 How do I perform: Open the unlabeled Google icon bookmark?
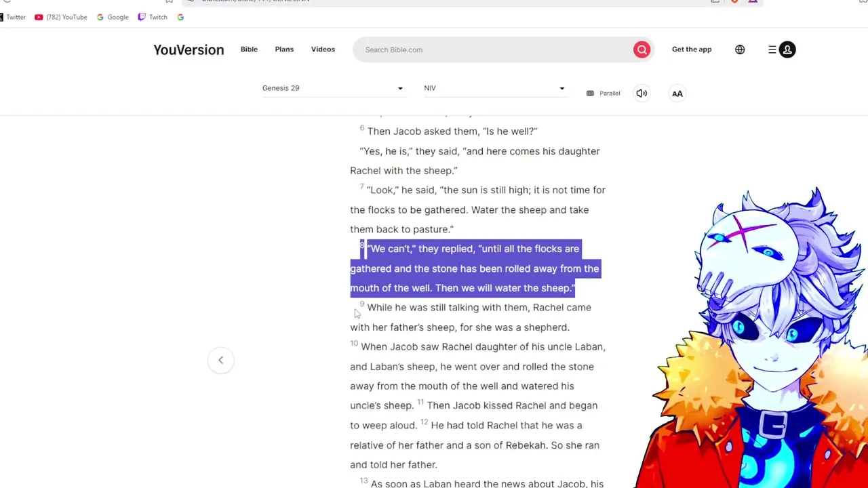pyautogui.click(x=180, y=17)
